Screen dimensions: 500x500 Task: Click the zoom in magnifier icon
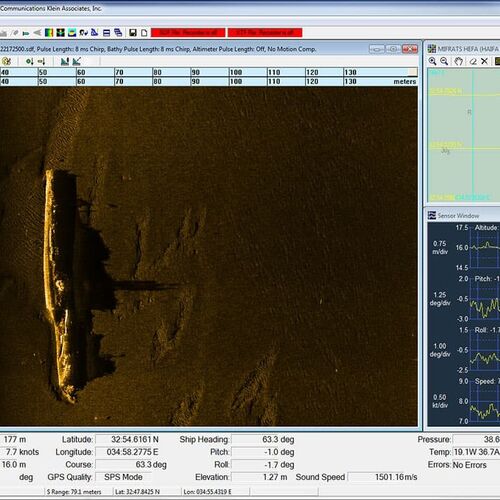pos(432,61)
